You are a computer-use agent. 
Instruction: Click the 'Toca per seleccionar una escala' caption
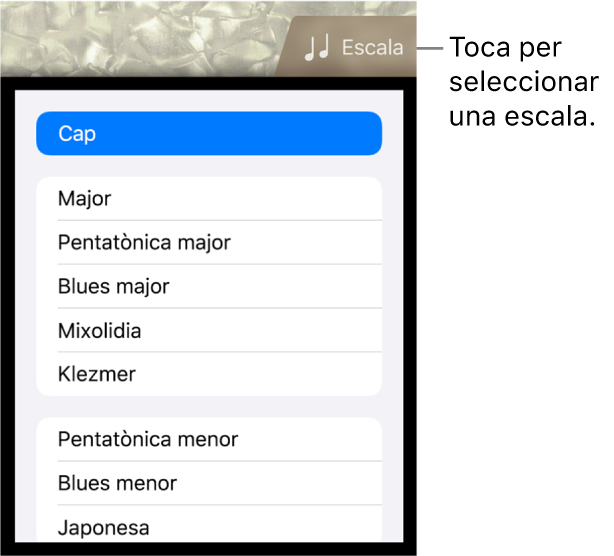[524, 82]
